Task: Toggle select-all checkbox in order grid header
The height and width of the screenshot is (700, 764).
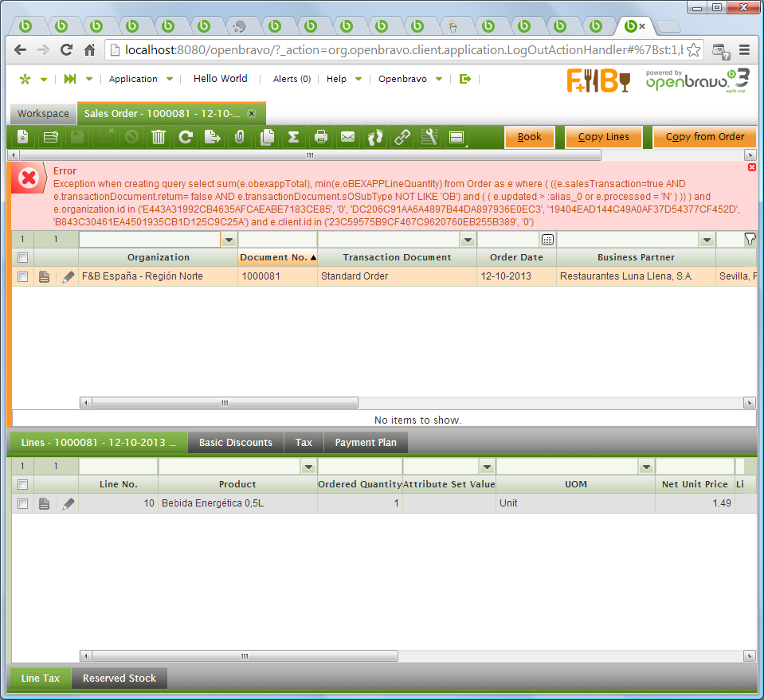Action: tap(22, 257)
